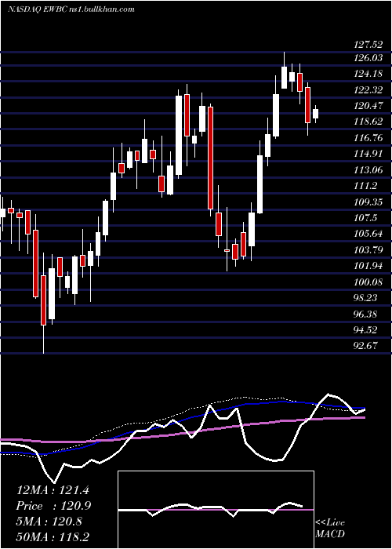392x549 pixels.
Task: Select the 114.91 price axis label
Action: pos(368,154)
